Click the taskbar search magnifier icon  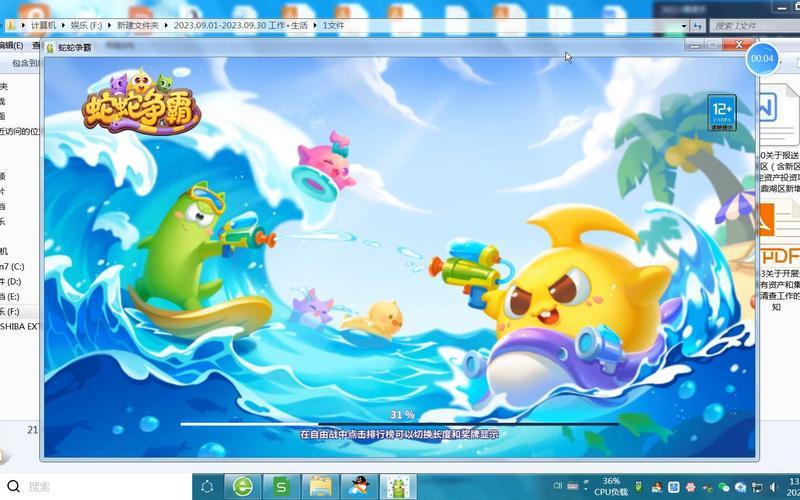[13, 486]
